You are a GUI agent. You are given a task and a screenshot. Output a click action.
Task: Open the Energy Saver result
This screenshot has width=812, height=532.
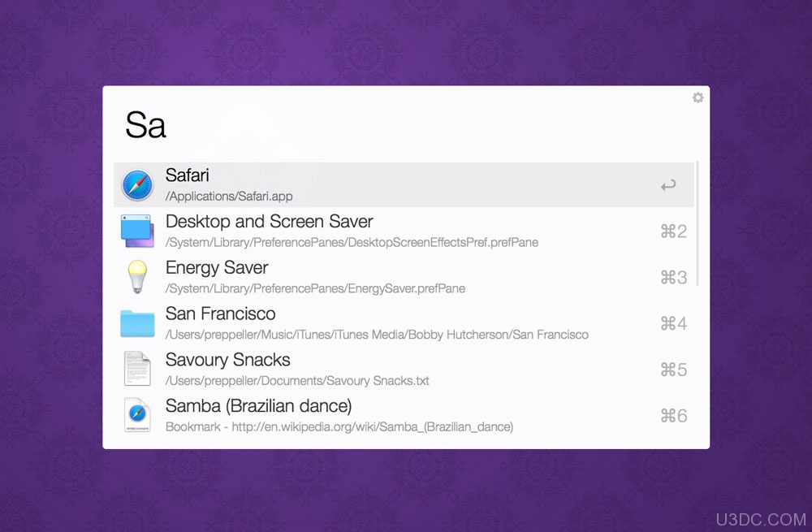click(x=404, y=277)
